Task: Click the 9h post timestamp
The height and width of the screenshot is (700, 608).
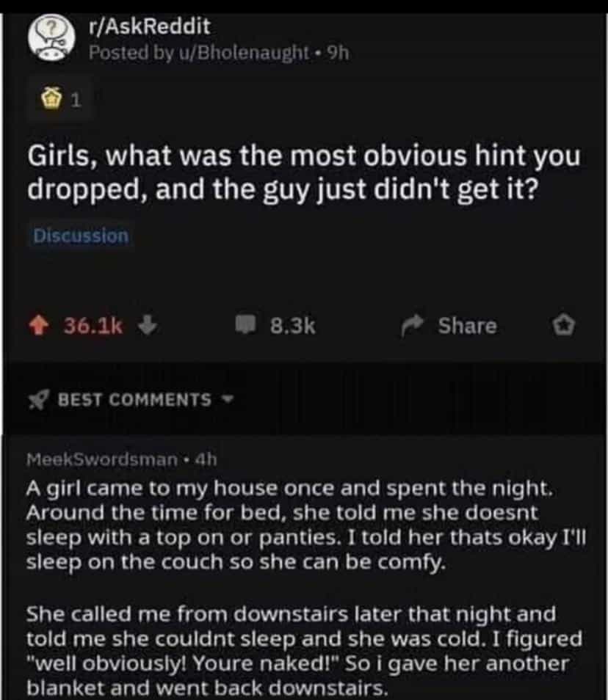Action: 339,53
